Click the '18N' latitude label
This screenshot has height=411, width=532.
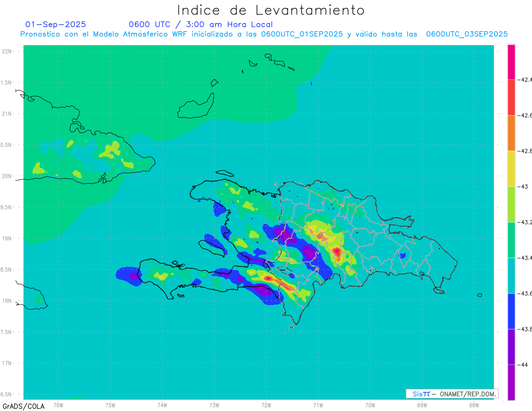[x=7, y=301]
